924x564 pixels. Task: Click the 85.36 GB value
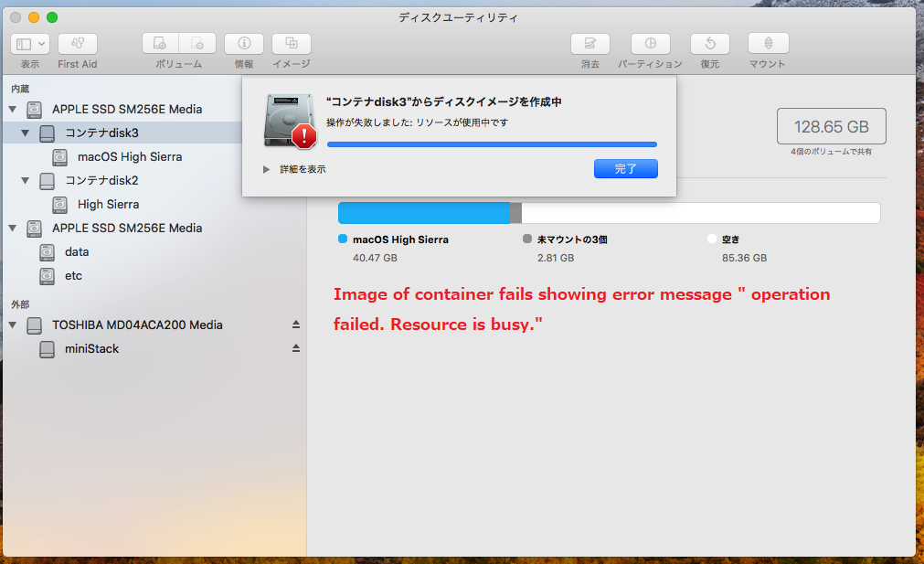[x=744, y=258]
